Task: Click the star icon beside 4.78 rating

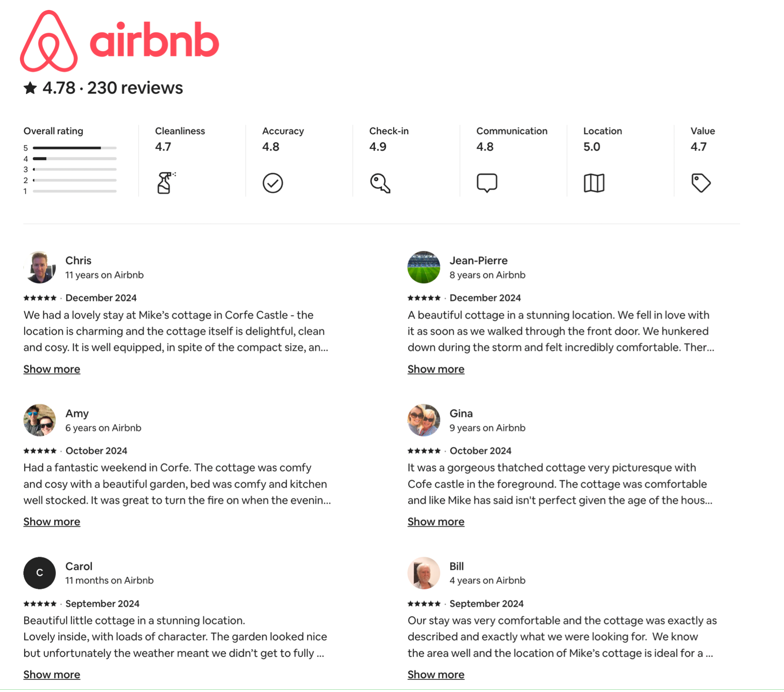Action: pos(30,88)
